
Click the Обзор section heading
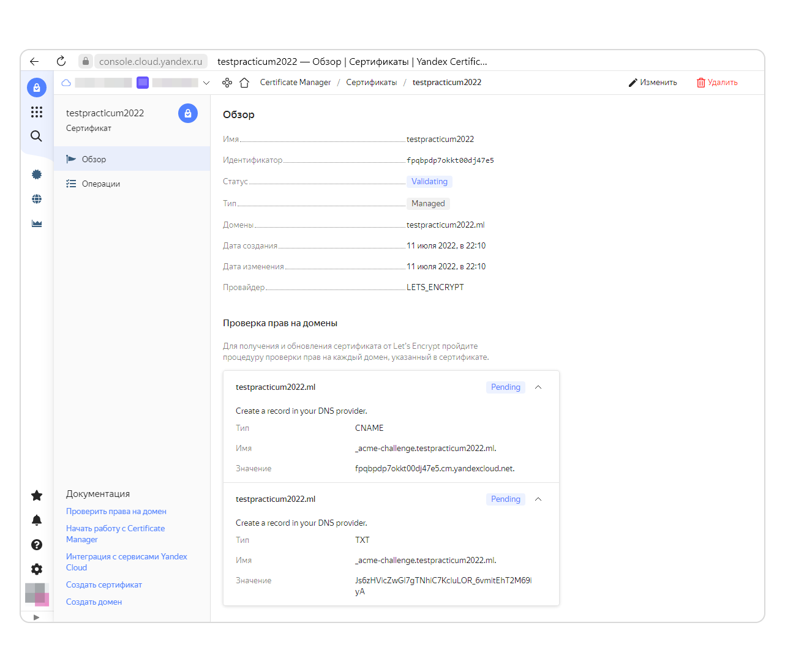pyautogui.click(x=239, y=114)
